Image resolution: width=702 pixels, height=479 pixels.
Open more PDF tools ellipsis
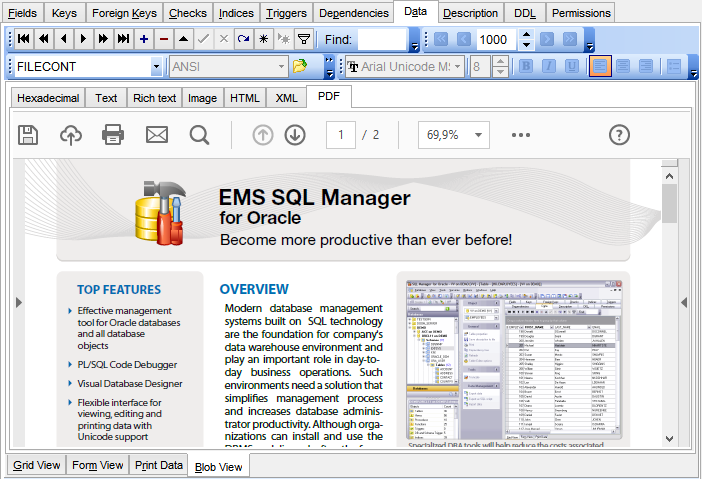pos(521,135)
